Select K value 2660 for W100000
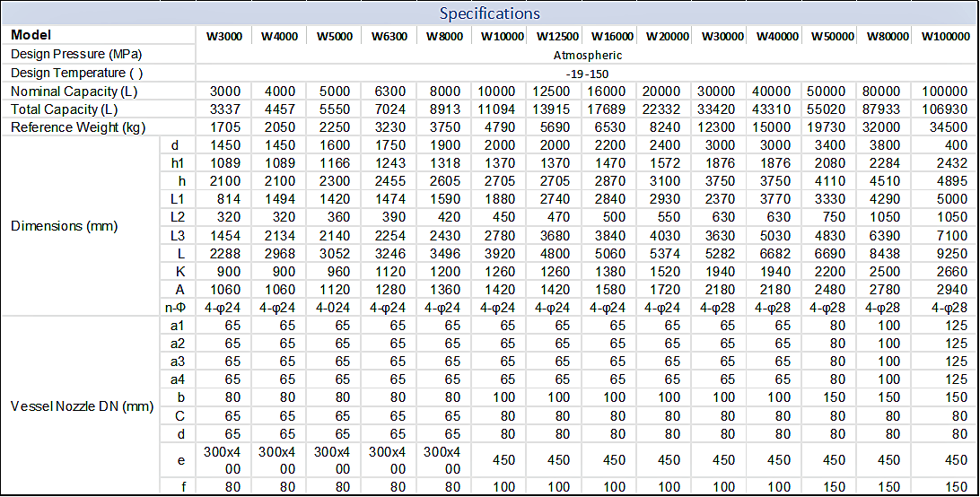The width and height of the screenshot is (980, 497). 952,271
